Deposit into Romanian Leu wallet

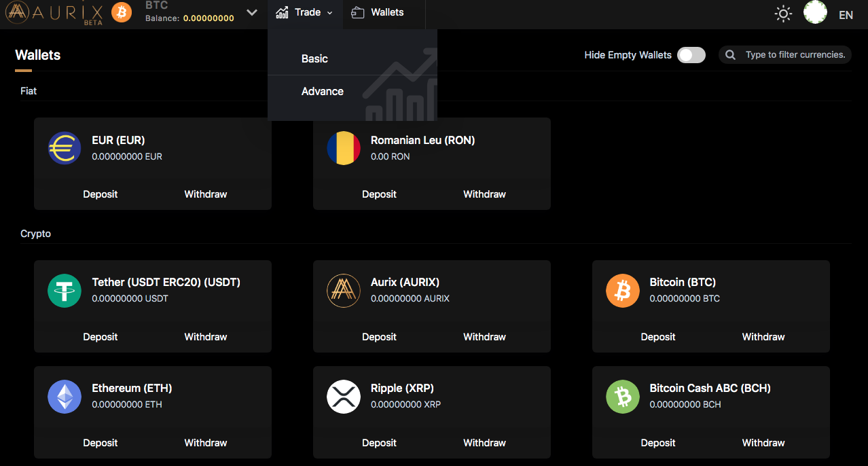pos(379,194)
